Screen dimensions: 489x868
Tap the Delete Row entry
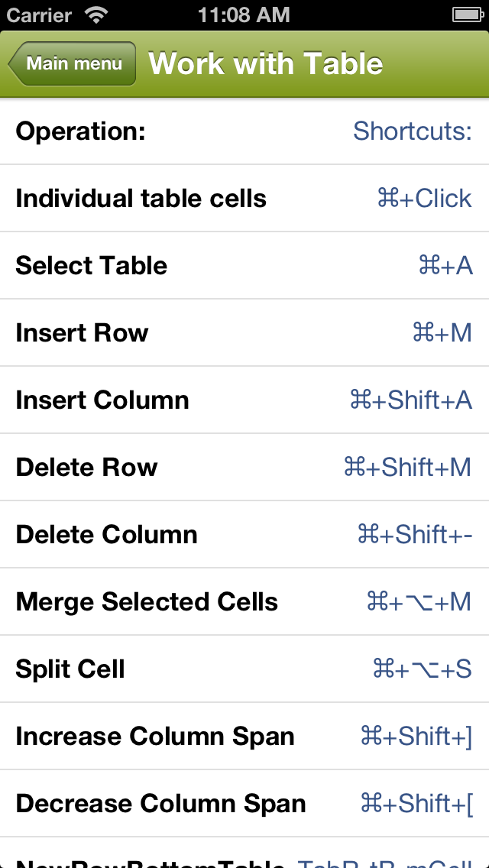click(x=86, y=468)
